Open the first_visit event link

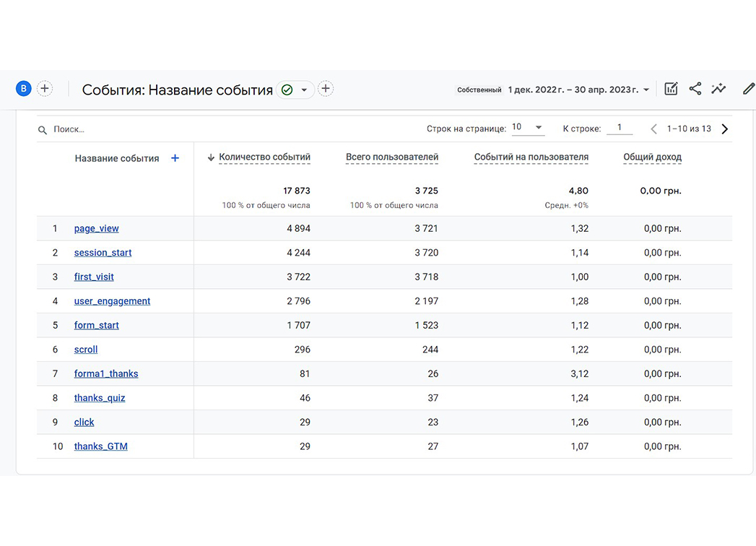click(94, 277)
